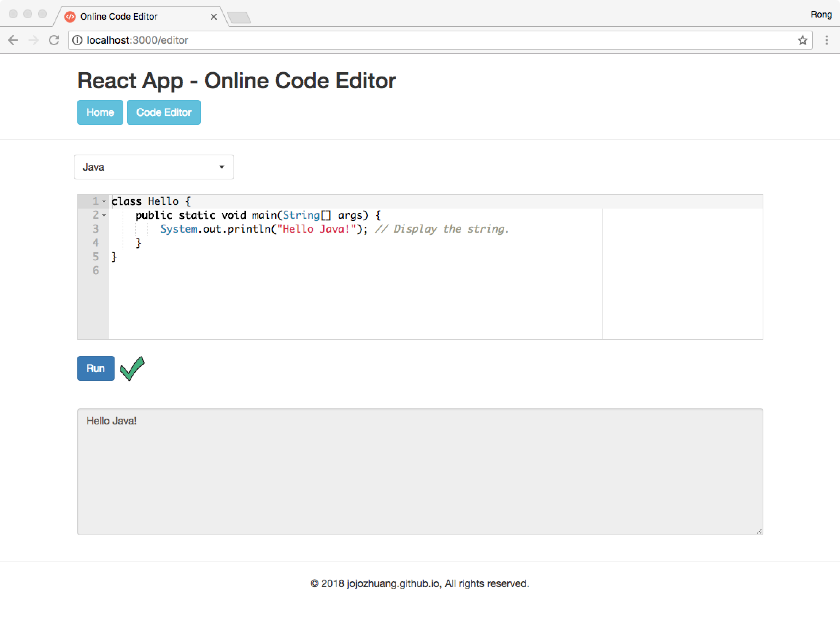Viewport: 840px width, 625px height.
Task: Click the site info icon in address bar
Action: [x=78, y=40]
